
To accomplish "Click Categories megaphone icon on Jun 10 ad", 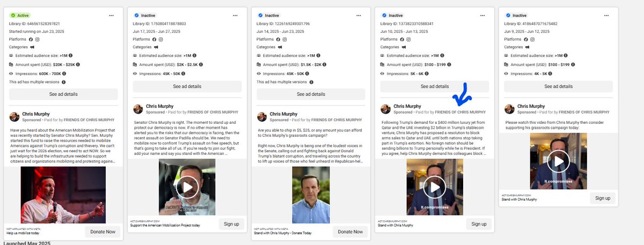I will [x=405, y=47].
